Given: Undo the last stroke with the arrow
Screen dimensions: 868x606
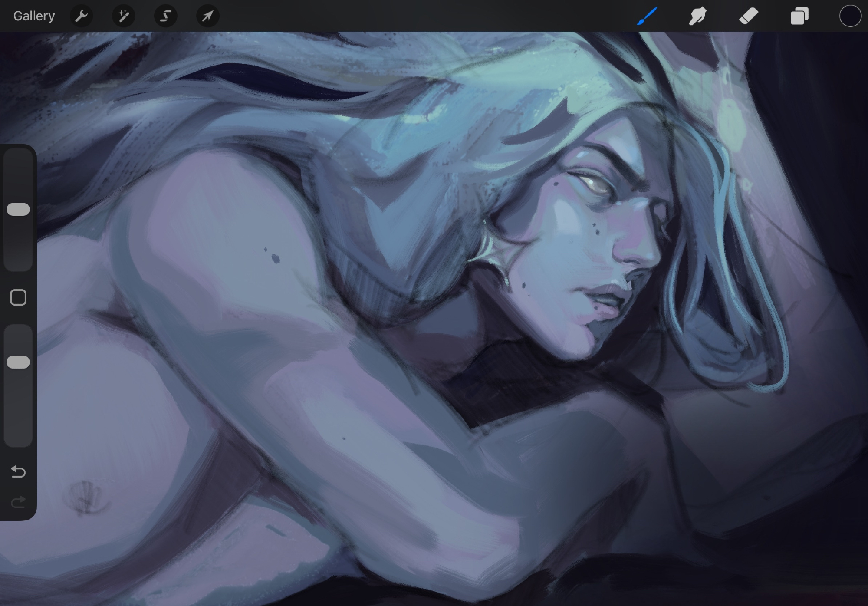Looking at the screenshot, I should pyautogui.click(x=18, y=471).
